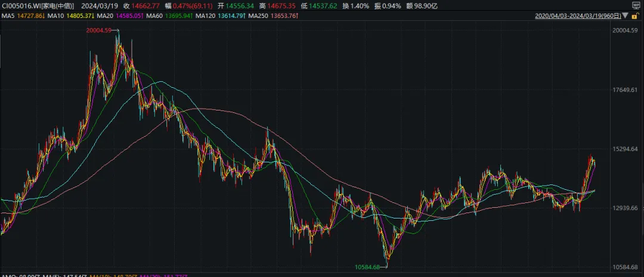Viewport: 644px width, 277px height.
Task: Select the MA120 13614.79 indicator label
Action: tap(221, 16)
